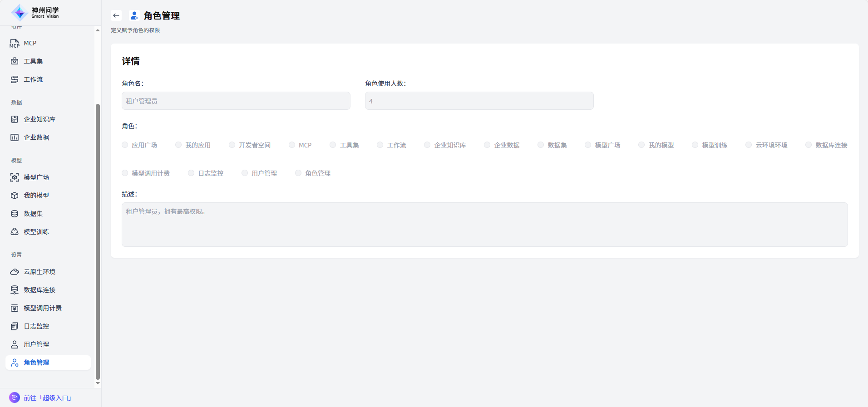This screenshot has width=868, height=407.
Task: Toggle the 应用广场 role radio button
Action: tap(125, 145)
